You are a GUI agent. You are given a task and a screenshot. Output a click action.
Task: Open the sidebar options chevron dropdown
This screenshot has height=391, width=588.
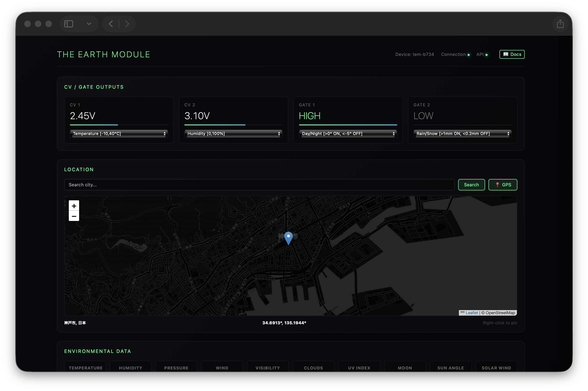click(89, 24)
